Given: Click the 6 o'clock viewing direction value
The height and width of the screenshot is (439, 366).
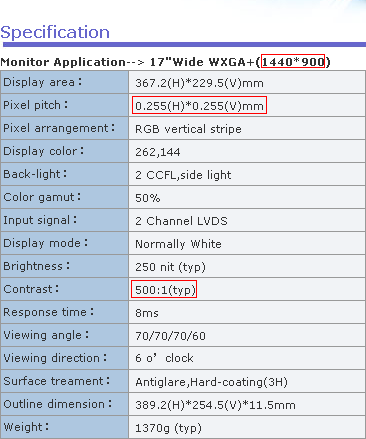Looking at the screenshot, I should coord(164,358).
